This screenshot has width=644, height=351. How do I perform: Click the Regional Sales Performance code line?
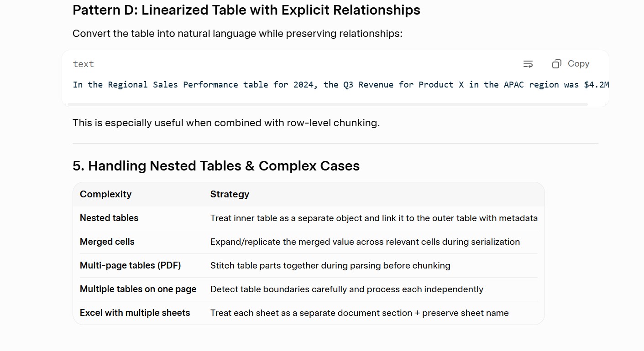[341, 85]
